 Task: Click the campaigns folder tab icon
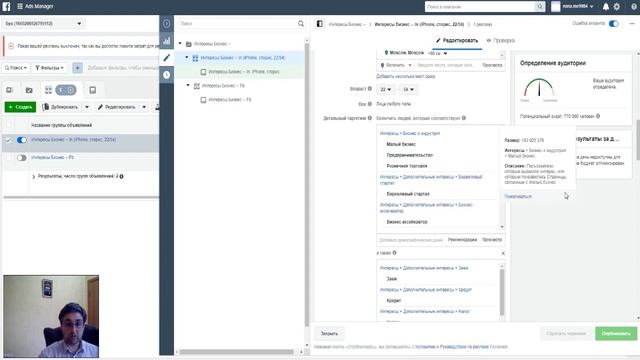coord(29,90)
